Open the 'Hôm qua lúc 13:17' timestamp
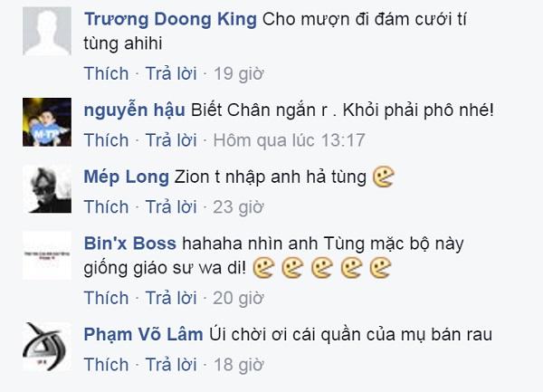Image resolution: width=543 pixels, height=392 pixels. (x=290, y=140)
